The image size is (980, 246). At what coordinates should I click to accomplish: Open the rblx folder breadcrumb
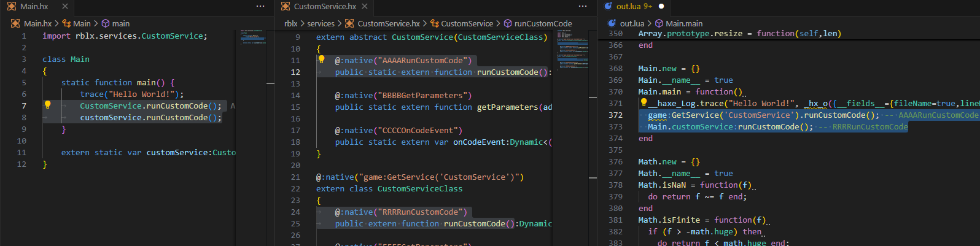tap(291, 23)
